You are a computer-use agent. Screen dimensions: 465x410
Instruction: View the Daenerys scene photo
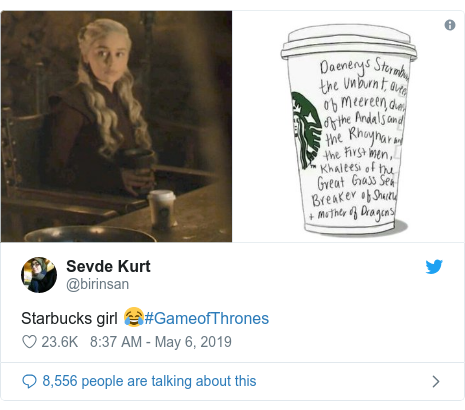click(116, 126)
